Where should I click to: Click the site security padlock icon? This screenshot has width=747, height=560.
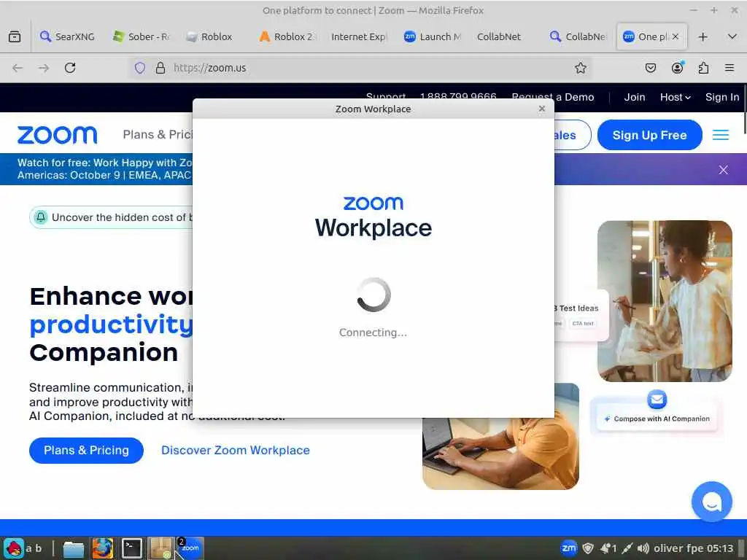click(160, 68)
